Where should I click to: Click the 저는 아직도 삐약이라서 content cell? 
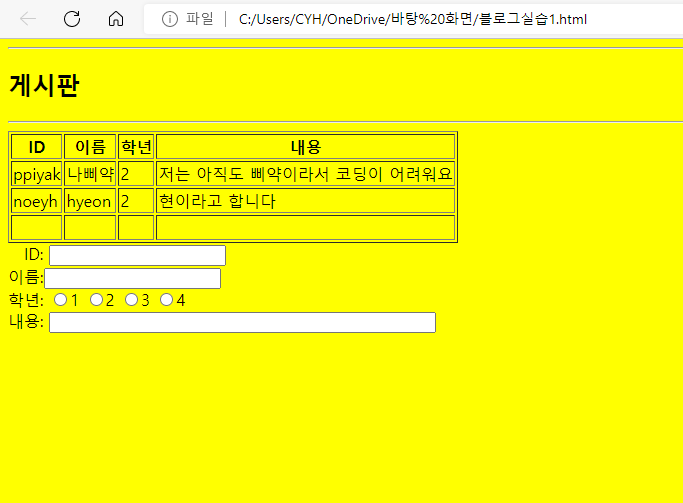click(x=305, y=174)
